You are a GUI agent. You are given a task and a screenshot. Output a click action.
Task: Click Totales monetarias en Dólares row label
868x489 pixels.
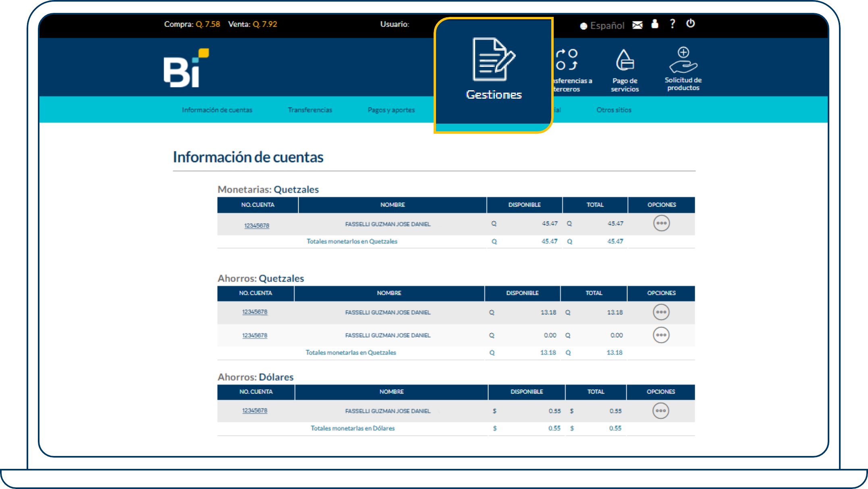coord(353,428)
